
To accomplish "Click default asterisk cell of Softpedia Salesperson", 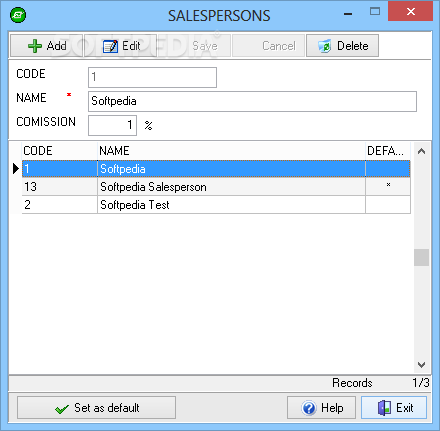I will [388, 187].
